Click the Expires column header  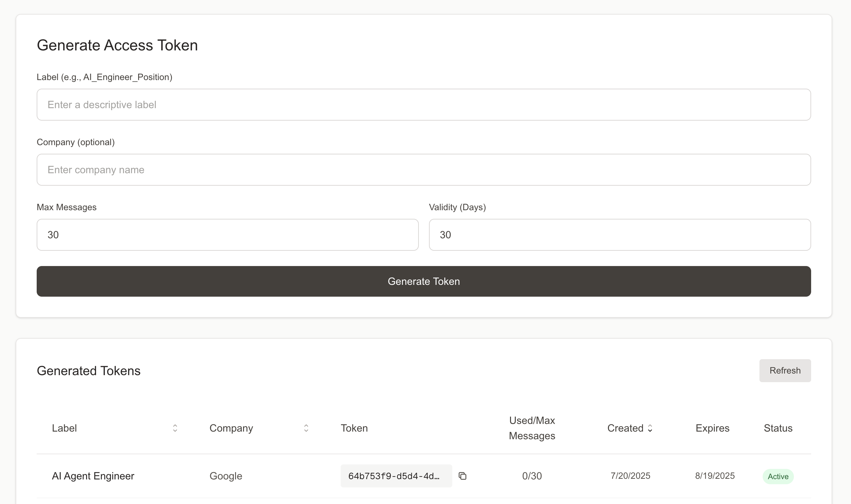pos(712,428)
